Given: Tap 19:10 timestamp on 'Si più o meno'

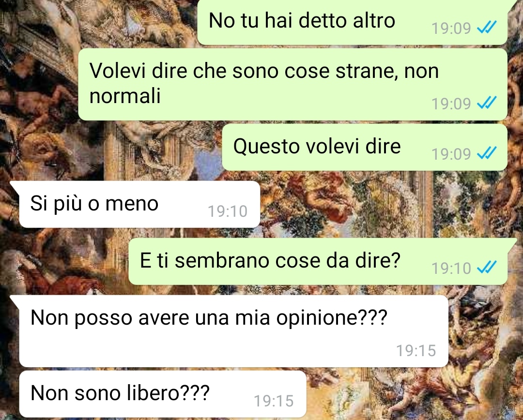Looking at the screenshot, I should point(228,211).
